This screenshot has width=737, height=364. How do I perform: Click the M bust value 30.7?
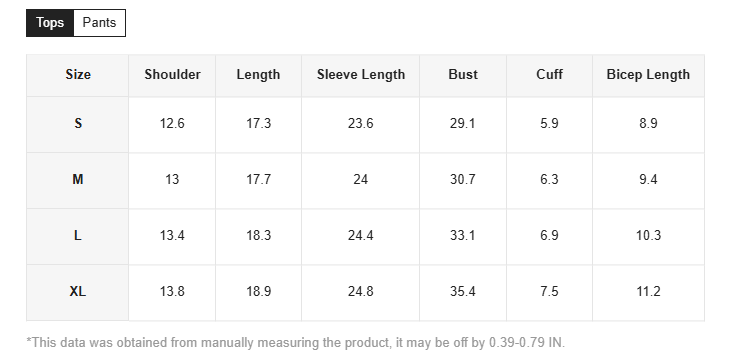click(463, 180)
